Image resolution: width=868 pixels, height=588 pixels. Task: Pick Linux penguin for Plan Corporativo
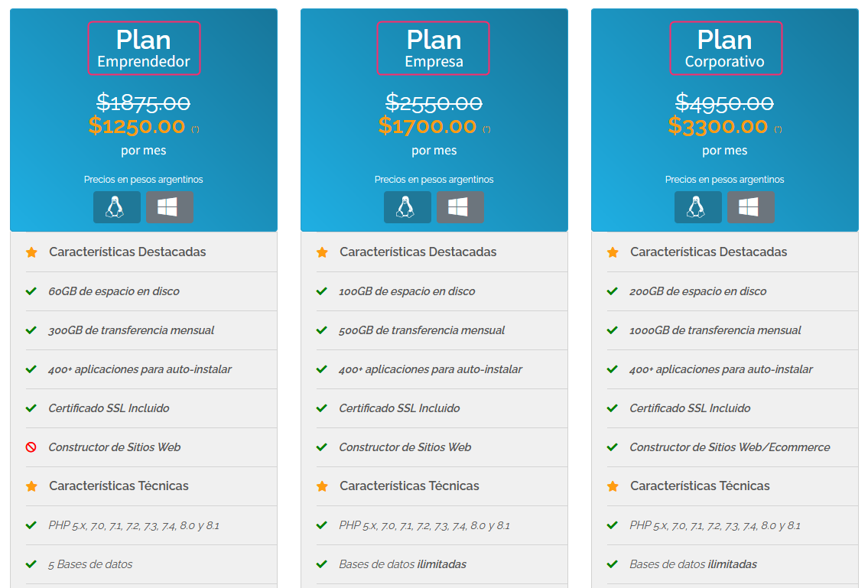(x=698, y=207)
